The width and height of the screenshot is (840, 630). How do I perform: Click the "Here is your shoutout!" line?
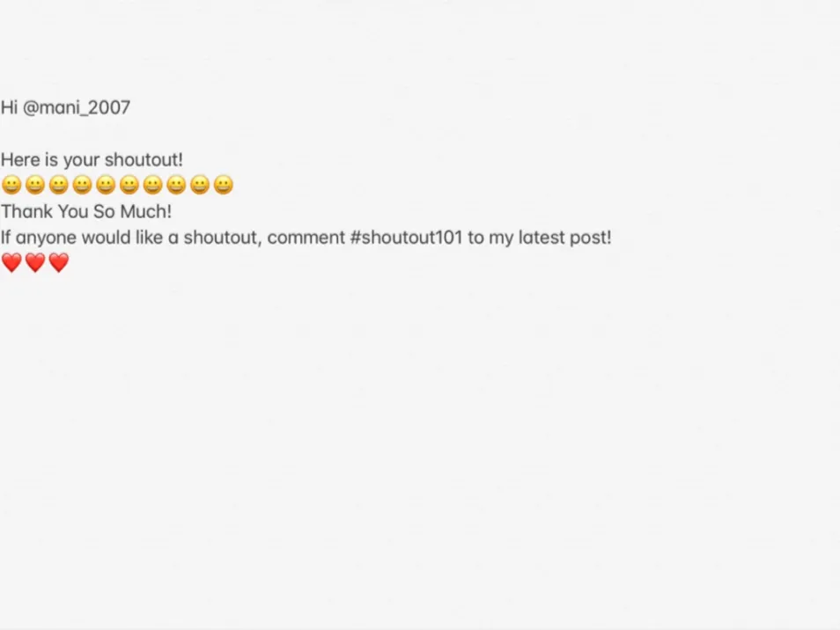[x=92, y=160]
